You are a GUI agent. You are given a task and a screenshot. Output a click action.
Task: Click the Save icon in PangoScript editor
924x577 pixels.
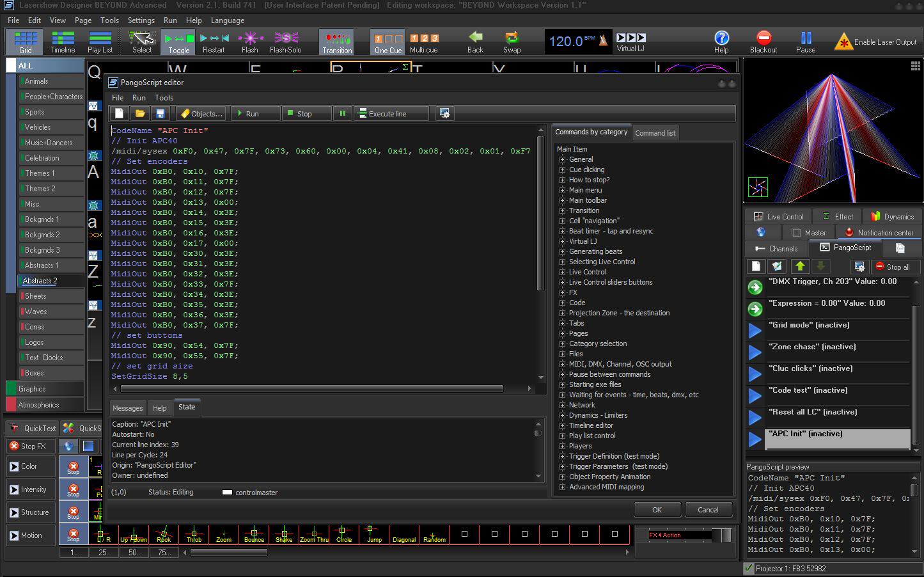tap(161, 113)
